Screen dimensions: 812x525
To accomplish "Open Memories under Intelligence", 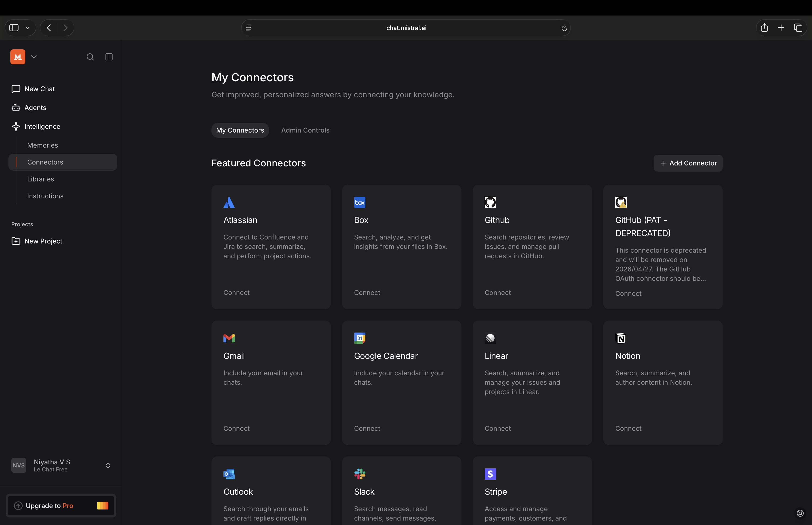I will [43, 145].
